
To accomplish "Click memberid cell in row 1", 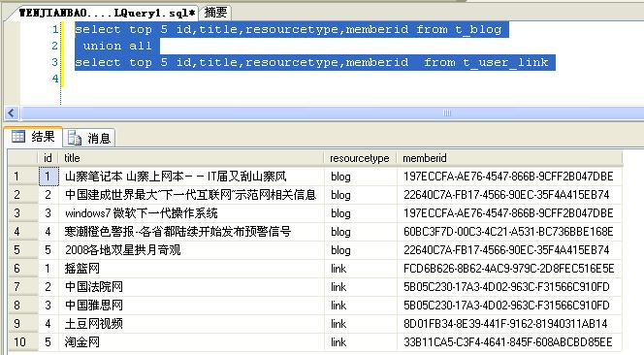I will (509, 177).
